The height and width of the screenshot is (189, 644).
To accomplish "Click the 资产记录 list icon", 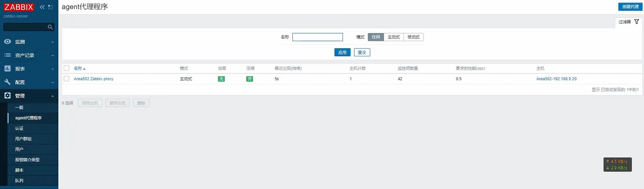I will [x=7, y=55].
